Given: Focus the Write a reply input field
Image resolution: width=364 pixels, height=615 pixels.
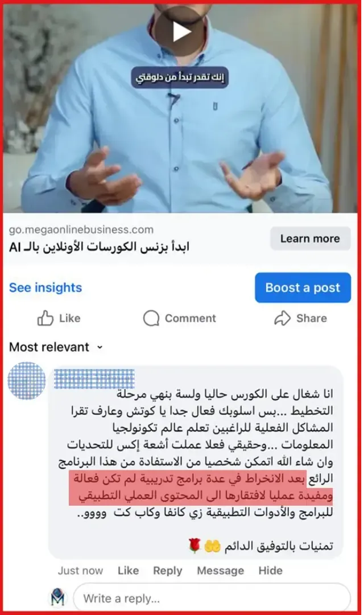Looking at the screenshot, I should (x=212, y=598).
